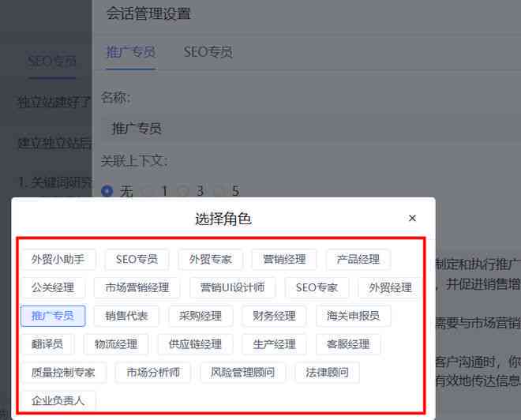
Task: Choose the 翻译员 role
Action: click(x=47, y=344)
